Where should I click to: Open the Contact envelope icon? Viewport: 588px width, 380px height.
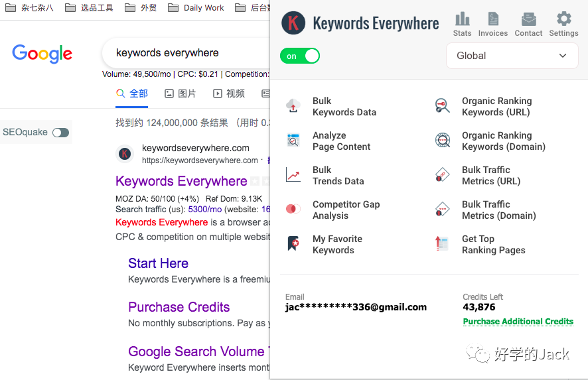(x=528, y=19)
